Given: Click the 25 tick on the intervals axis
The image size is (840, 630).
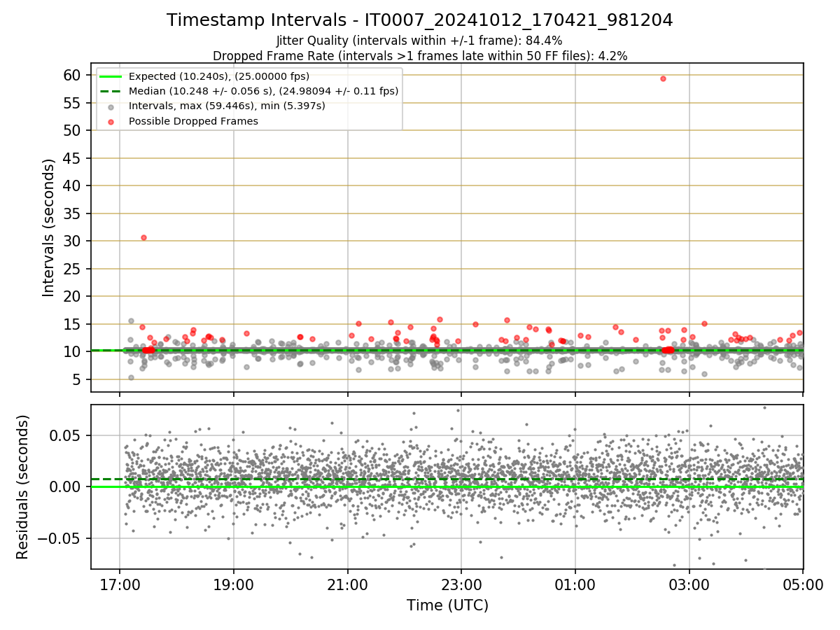Looking at the screenshot, I should click(x=73, y=269).
